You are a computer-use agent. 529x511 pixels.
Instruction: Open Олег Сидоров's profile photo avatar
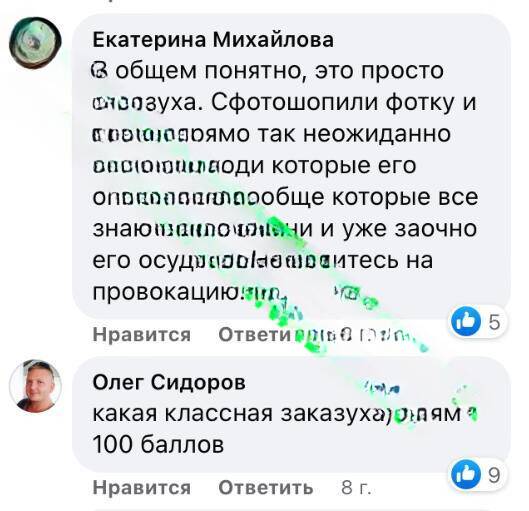pyautogui.click(x=35, y=386)
